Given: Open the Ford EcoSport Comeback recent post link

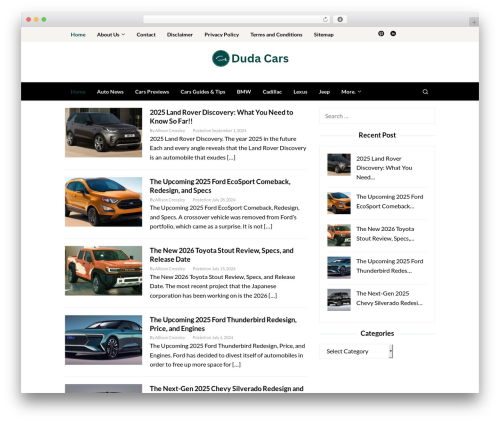Looking at the screenshot, I should point(390,202).
